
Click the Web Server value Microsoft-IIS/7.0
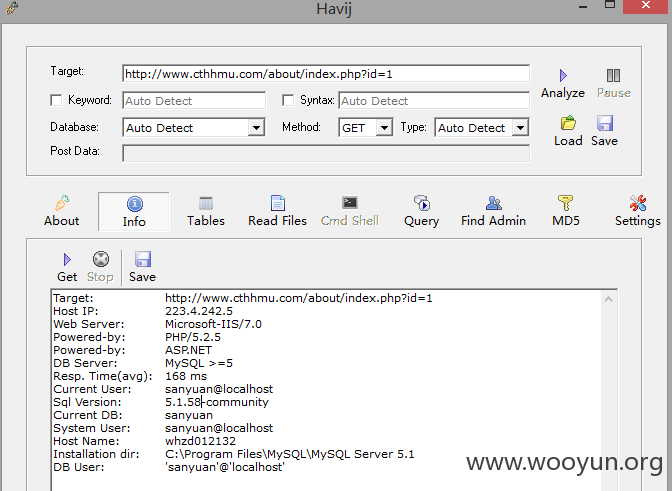[x=213, y=324]
